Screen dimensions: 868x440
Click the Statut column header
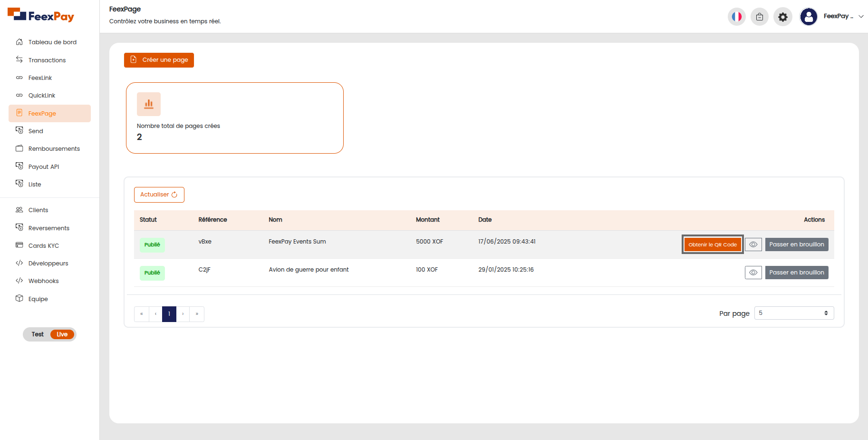point(148,220)
